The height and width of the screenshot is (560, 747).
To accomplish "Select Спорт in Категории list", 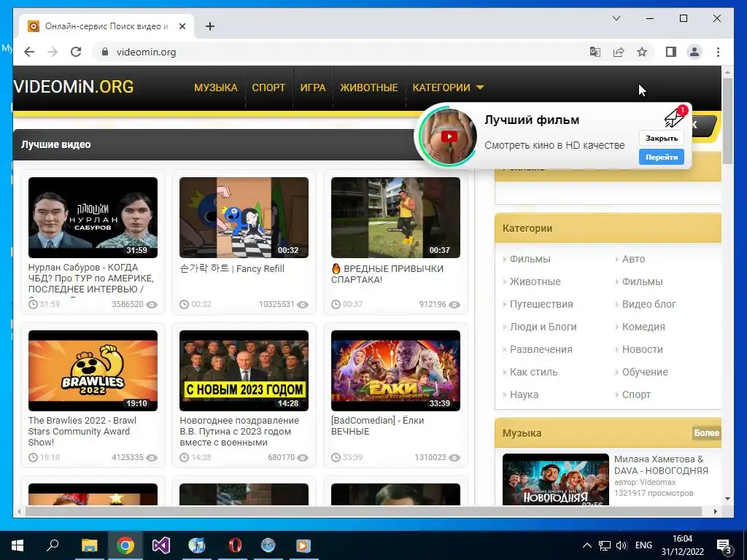I will tap(636, 394).
